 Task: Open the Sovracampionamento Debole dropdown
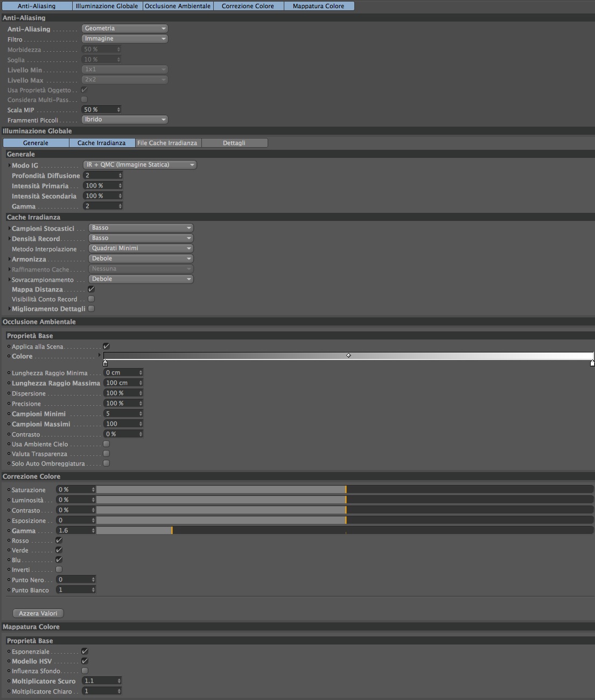click(141, 279)
